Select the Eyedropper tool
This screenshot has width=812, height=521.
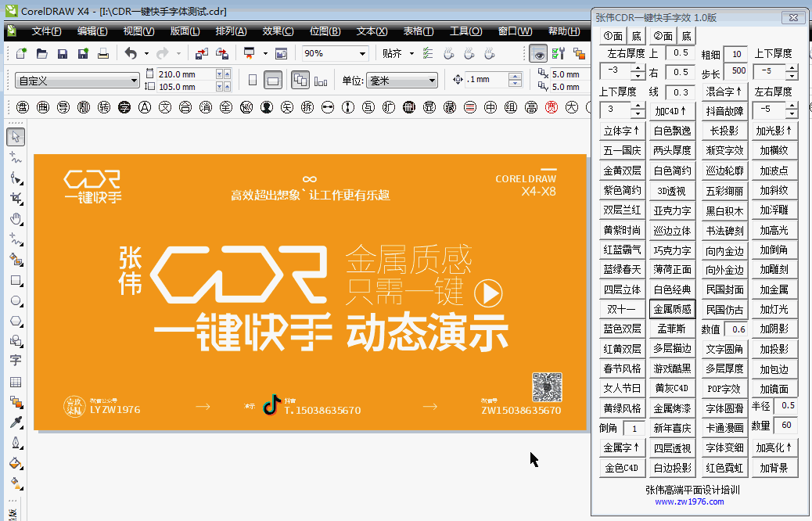pos(11,426)
